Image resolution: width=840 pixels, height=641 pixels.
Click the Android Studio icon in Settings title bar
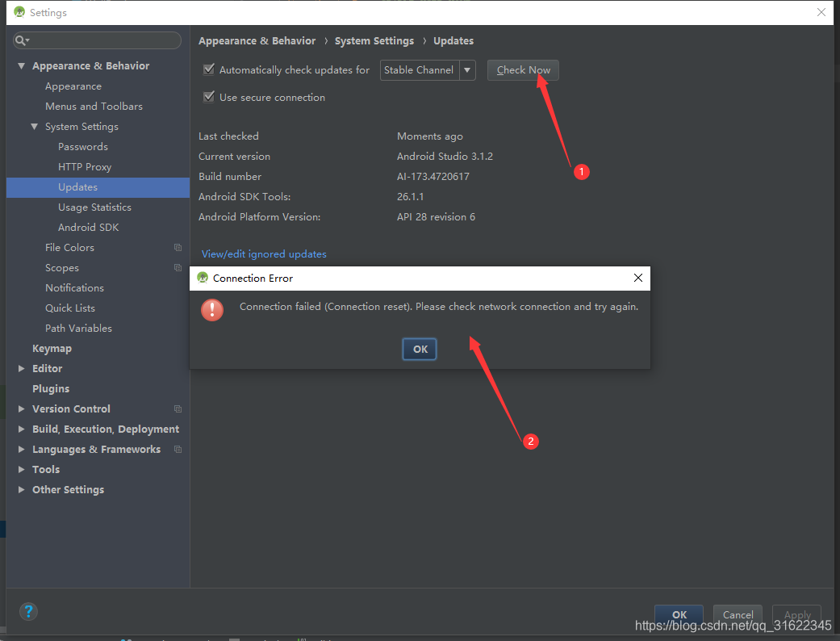click(x=19, y=12)
